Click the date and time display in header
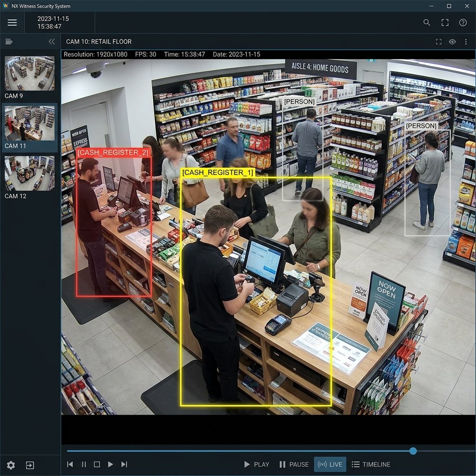The height and width of the screenshot is (476, 476). click(53, 22)
